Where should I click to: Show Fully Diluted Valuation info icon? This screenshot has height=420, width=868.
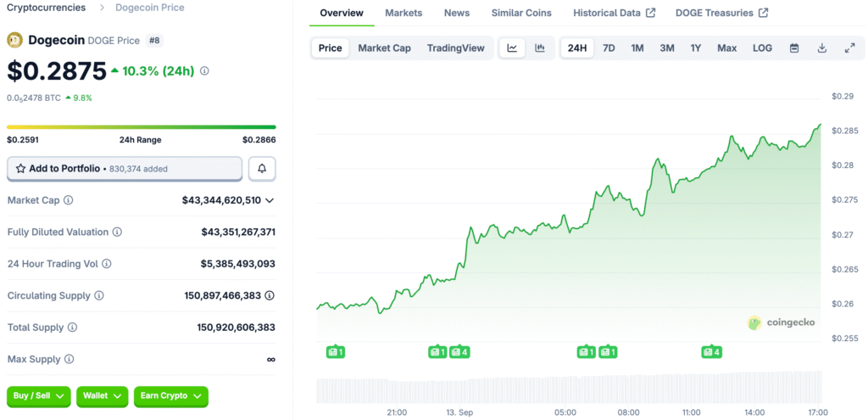pyautogui.click(x=117, y=232)
